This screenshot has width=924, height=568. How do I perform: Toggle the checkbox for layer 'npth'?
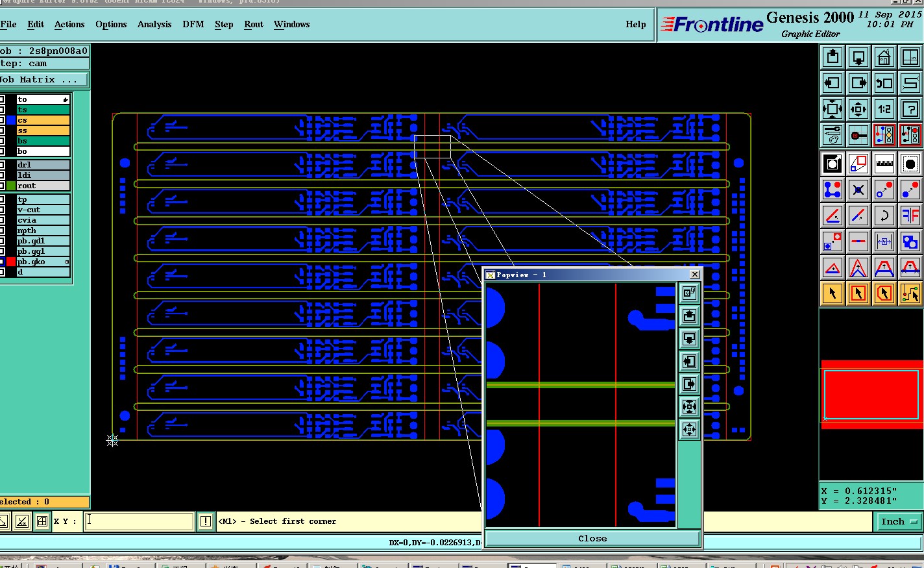pos(2,230)
